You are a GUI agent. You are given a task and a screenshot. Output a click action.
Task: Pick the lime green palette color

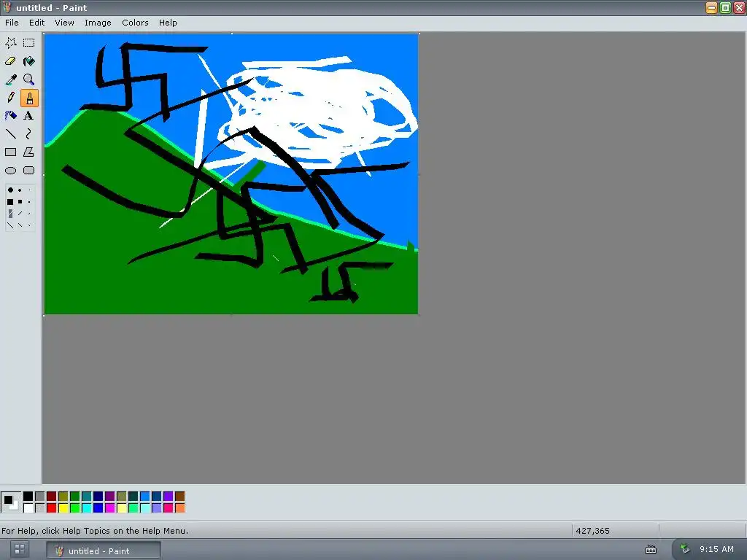coord(75,508)
